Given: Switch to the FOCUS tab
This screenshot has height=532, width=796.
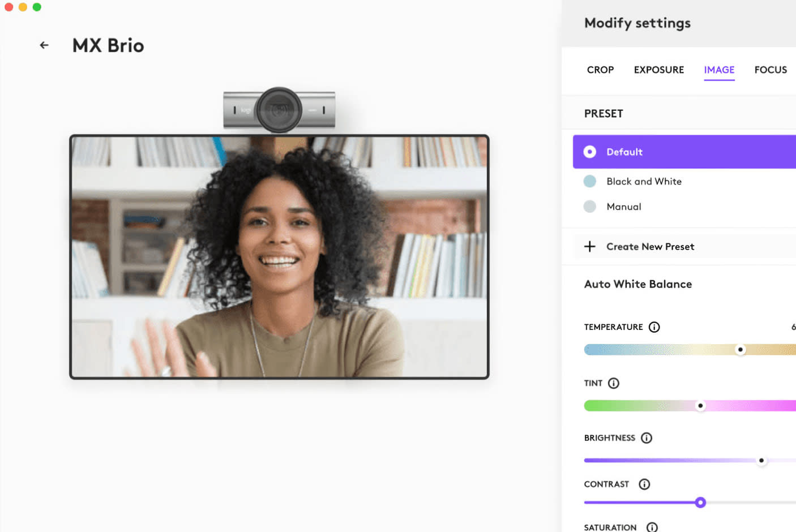Looking at the screenshot, I should point(771,70).
